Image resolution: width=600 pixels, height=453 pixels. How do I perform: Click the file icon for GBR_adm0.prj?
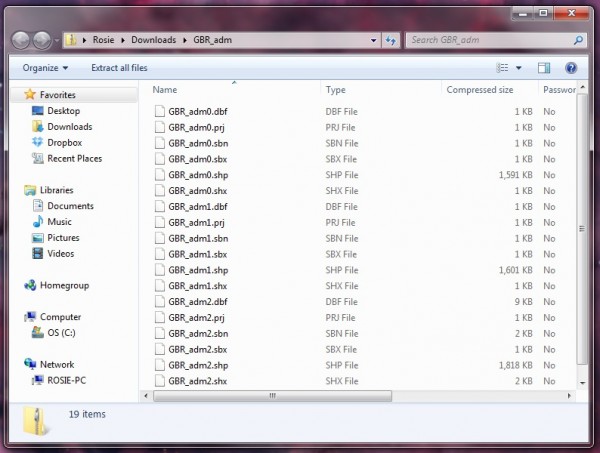160,127
